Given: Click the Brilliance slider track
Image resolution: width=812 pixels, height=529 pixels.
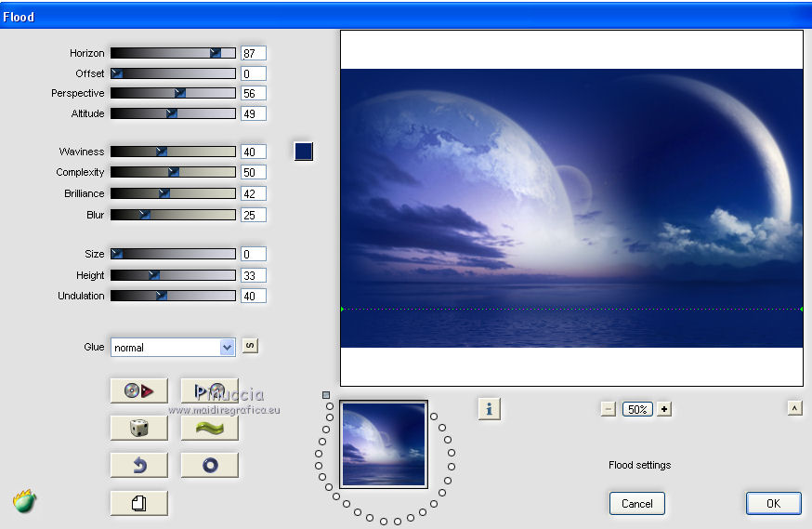Looking at the screenshot, I should coord(173,193).
